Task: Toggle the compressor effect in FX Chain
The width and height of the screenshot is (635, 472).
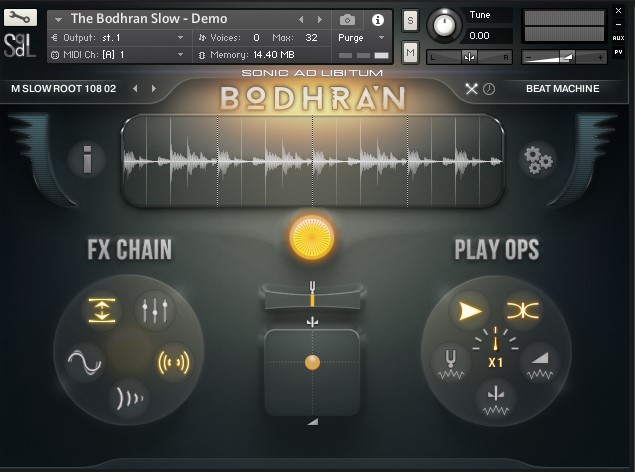Action: coord(102,310)
